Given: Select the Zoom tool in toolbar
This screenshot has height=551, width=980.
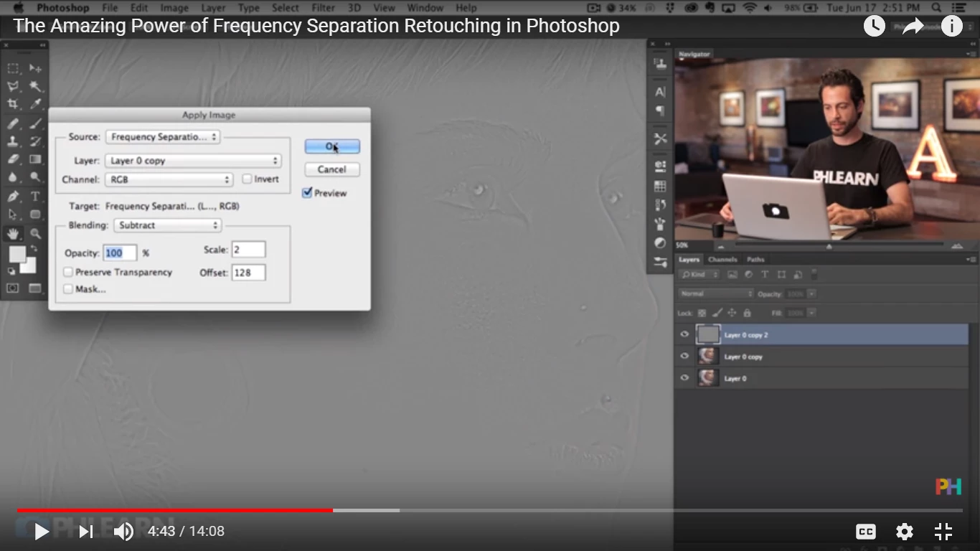Looking at the screenshot, I should pyautogui.click(x=35, y=233).
